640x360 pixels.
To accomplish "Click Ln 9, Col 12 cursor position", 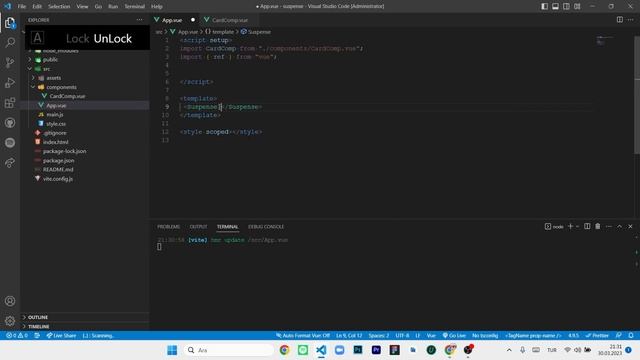I will pos(349,335).
